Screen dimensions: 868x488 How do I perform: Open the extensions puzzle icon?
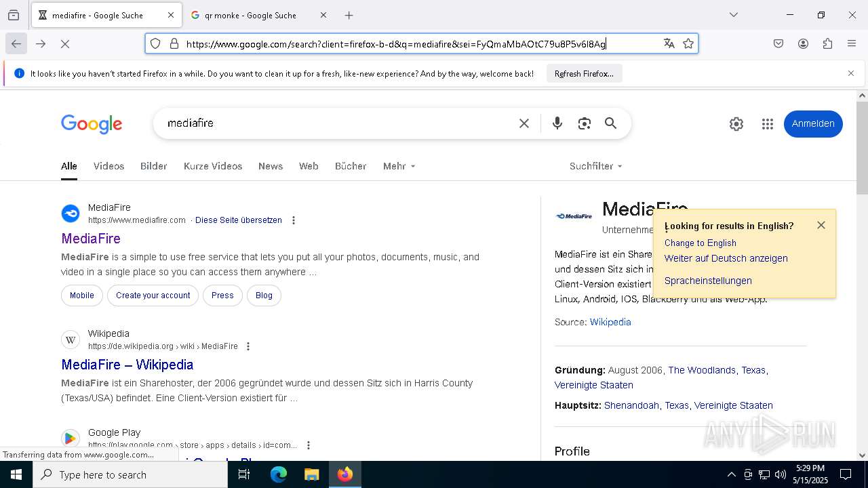point(827,43)
